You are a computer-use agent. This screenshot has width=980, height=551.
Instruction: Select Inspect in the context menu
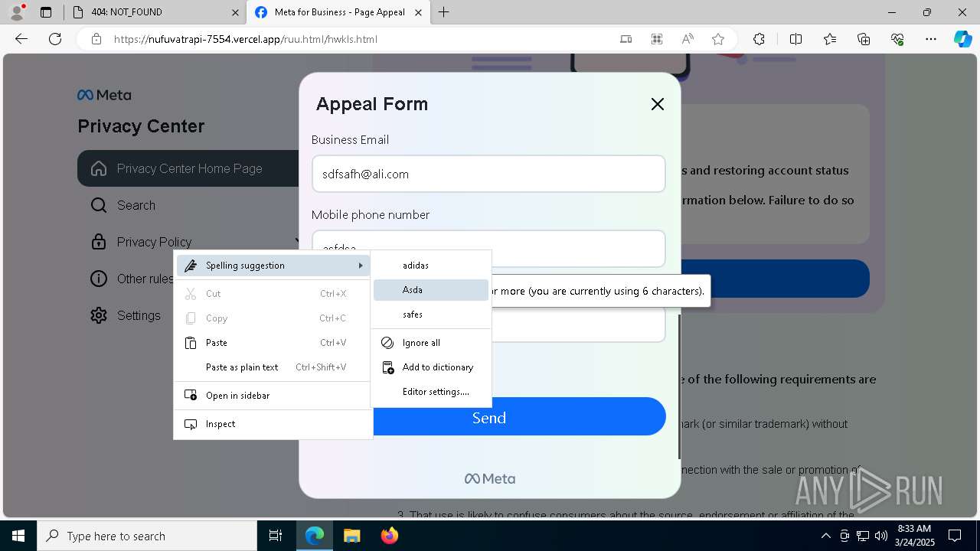tap(273, 424)
